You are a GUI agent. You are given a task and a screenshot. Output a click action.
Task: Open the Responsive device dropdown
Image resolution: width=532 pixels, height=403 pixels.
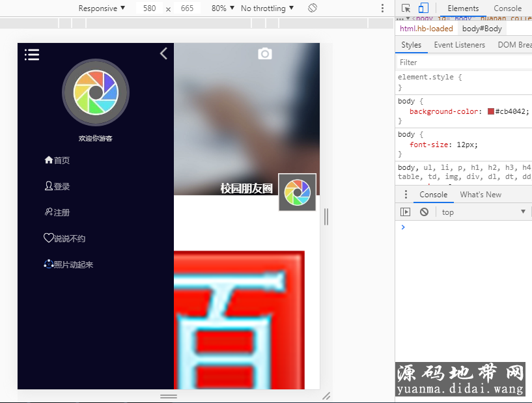coord(102,8)
